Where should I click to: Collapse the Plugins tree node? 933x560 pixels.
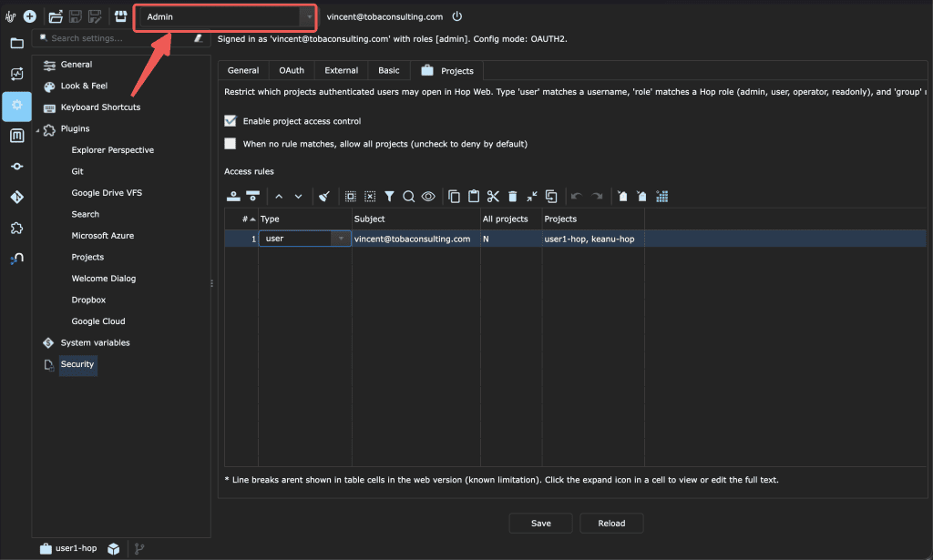click(x=37, y=129)
